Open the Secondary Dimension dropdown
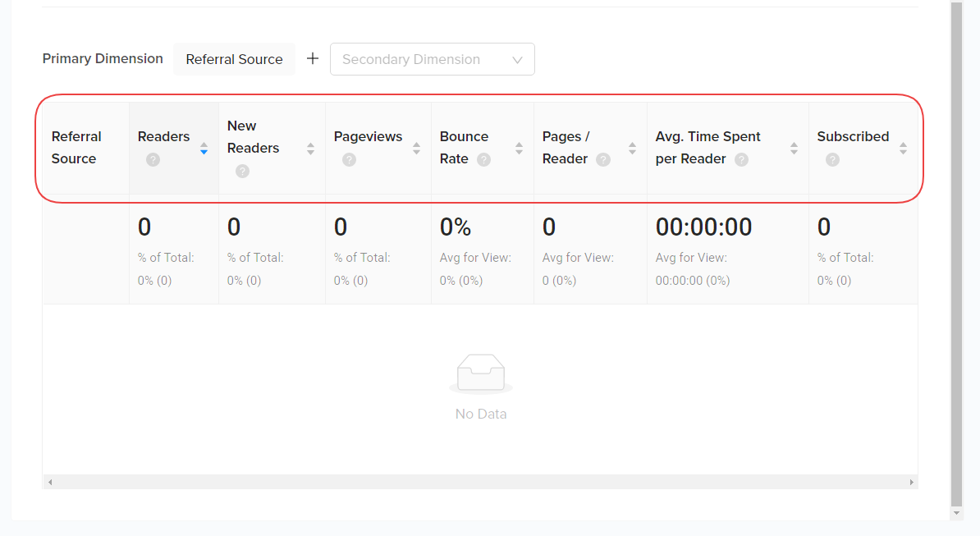Image resolution: width=980 pixels, height=536 pixels. coord(432,59)
